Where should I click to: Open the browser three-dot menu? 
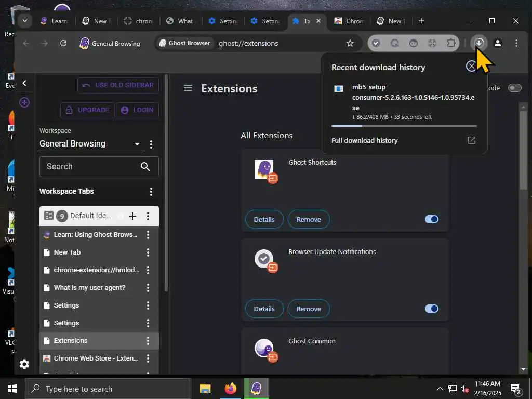516,43
